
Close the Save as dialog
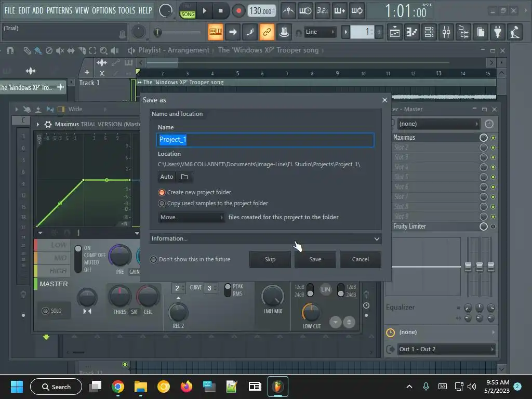[x=384, y=100]
